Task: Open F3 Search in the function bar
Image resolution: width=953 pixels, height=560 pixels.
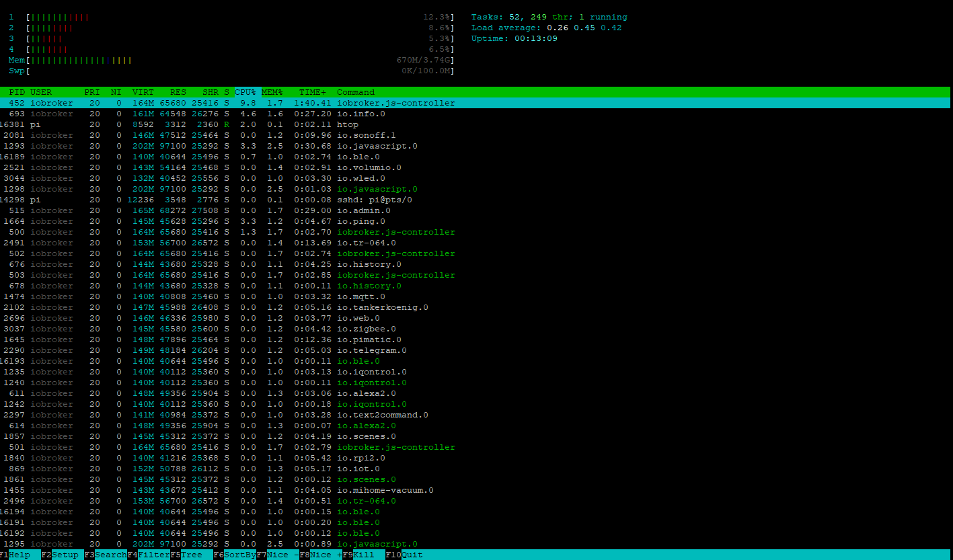Action: tap(106, 555)
